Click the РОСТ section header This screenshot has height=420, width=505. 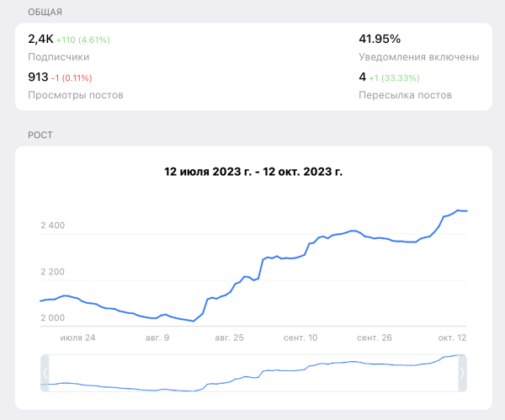[x=40, y=135]
